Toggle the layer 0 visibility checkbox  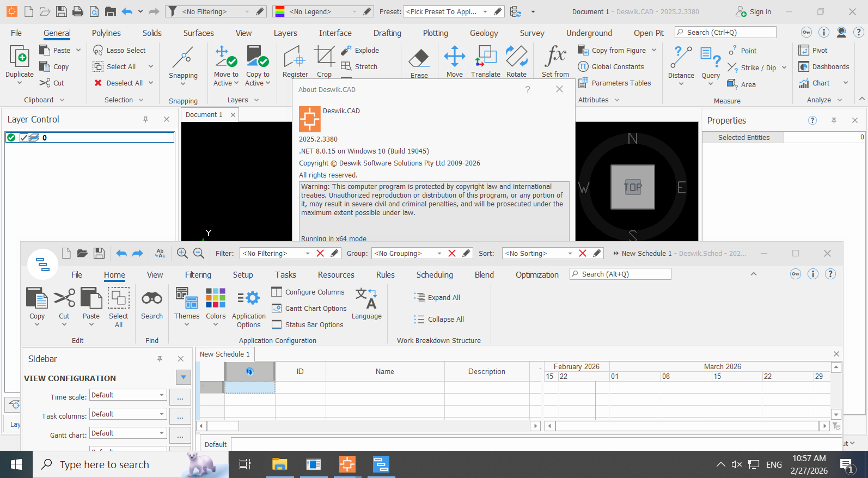[x=24, y=138]
